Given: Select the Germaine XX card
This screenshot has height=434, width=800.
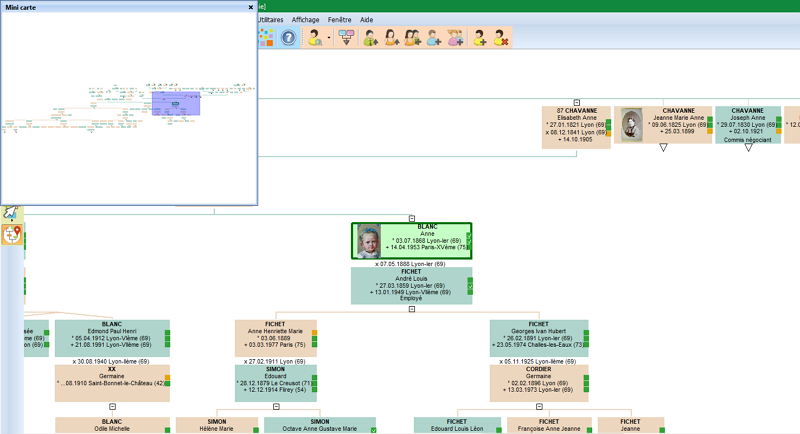Looking at the screenshot, I should click(x=112, y=383).
